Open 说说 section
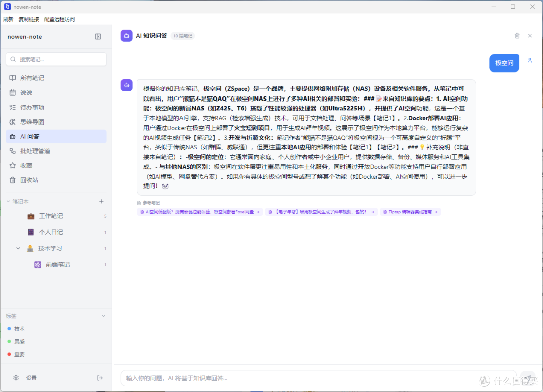 56,92
